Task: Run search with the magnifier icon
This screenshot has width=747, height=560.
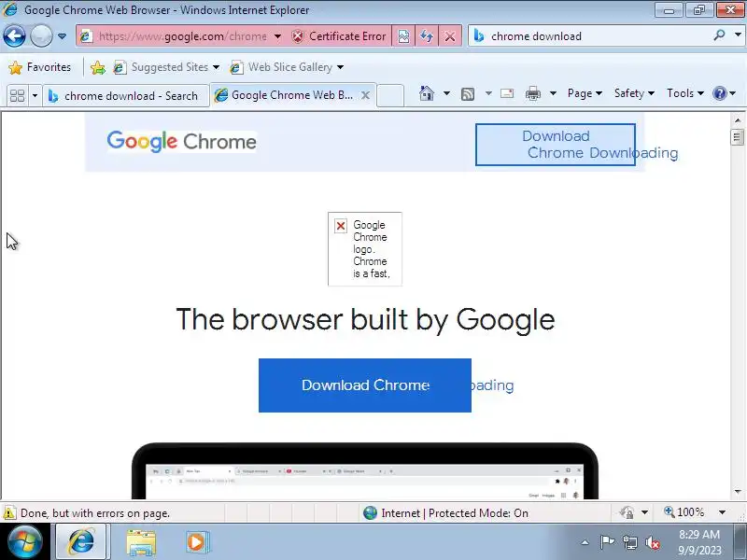Action: (x=719, y=35)
